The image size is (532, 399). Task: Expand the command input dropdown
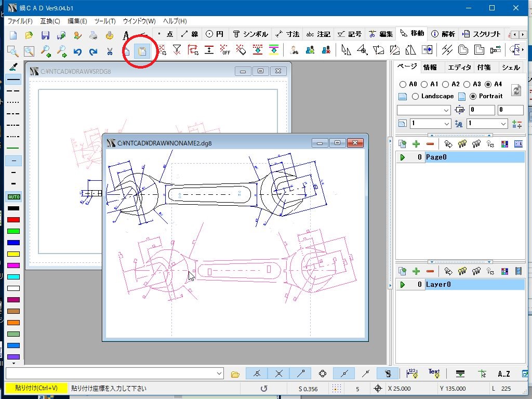219,374
